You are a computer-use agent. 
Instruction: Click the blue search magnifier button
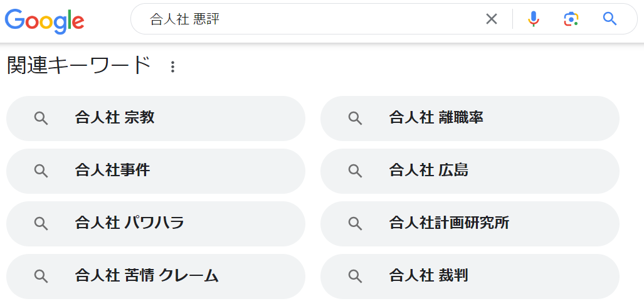(610, 19)
